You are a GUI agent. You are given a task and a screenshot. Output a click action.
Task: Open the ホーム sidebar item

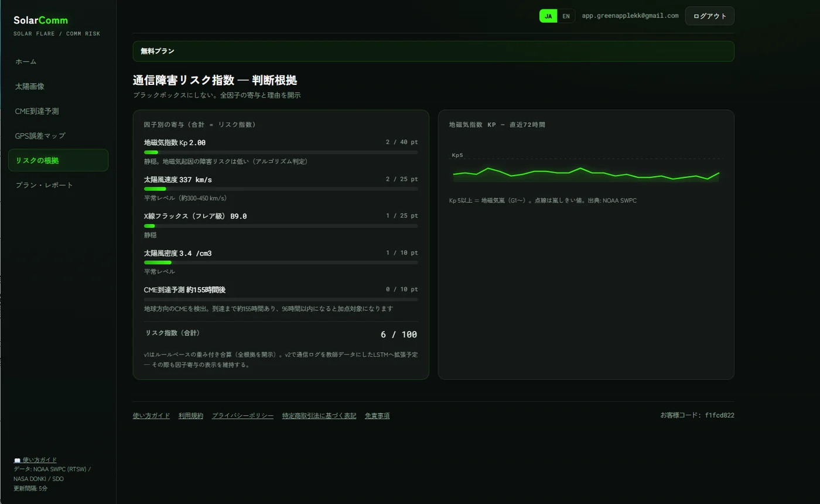(58, 61)
